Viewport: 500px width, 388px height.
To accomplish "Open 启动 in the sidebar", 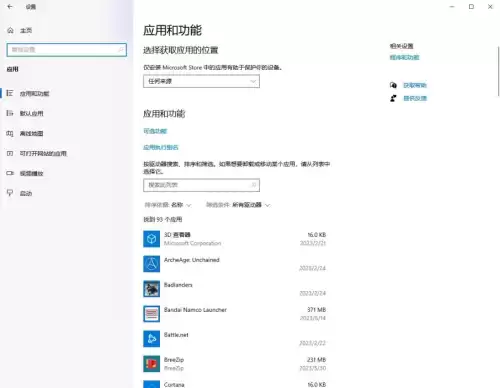I will (26, 193).
